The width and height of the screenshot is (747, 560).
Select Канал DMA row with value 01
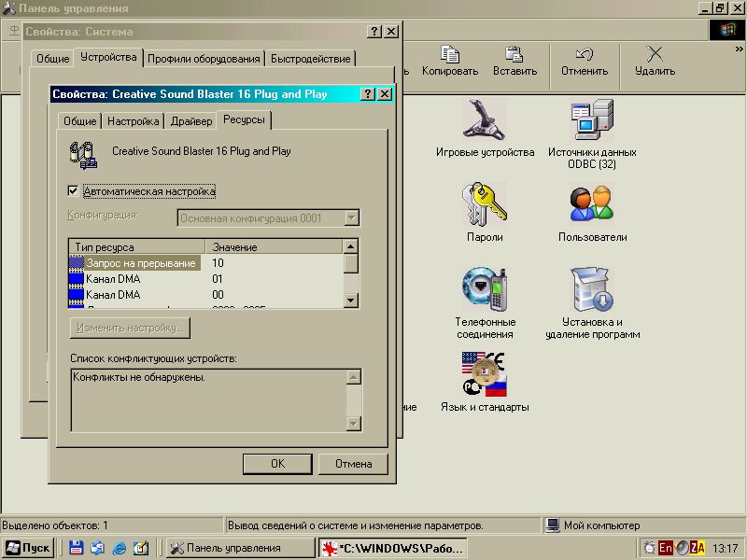(x=205, y=278)
